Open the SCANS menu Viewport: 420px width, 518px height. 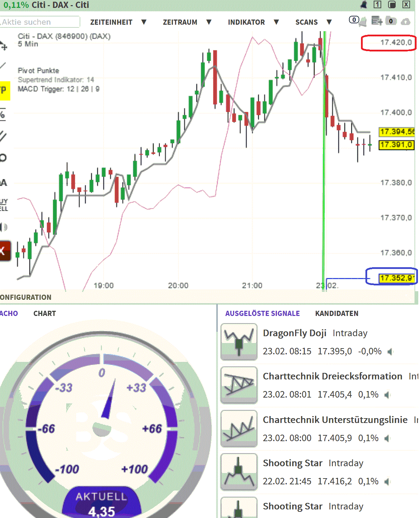click(306, 22)
